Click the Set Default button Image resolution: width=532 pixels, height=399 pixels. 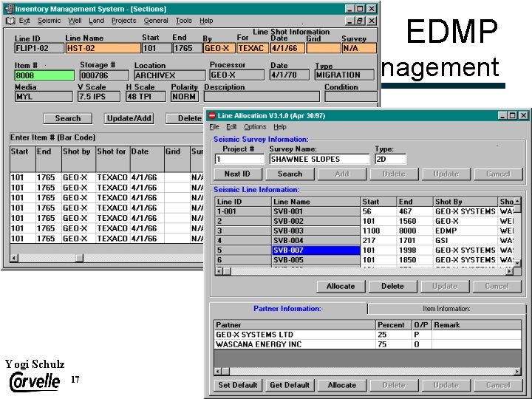[x=238, y=386]
